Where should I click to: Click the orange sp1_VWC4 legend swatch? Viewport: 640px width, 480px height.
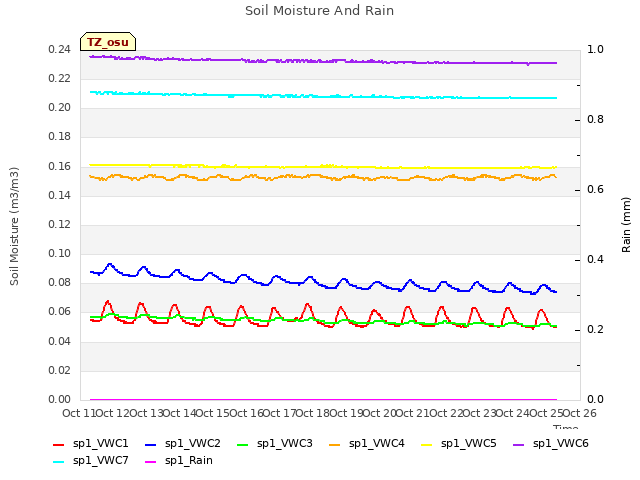(x=335, y=444)
